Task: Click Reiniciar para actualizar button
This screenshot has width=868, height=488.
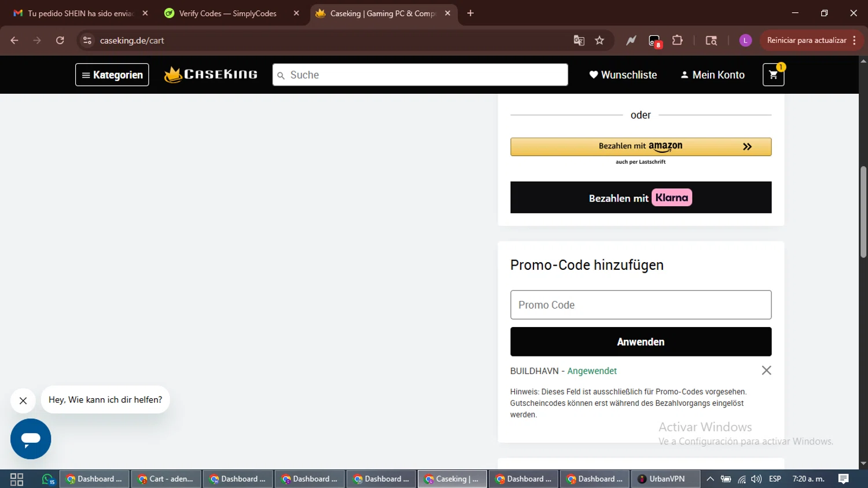Action: (807, 41)
